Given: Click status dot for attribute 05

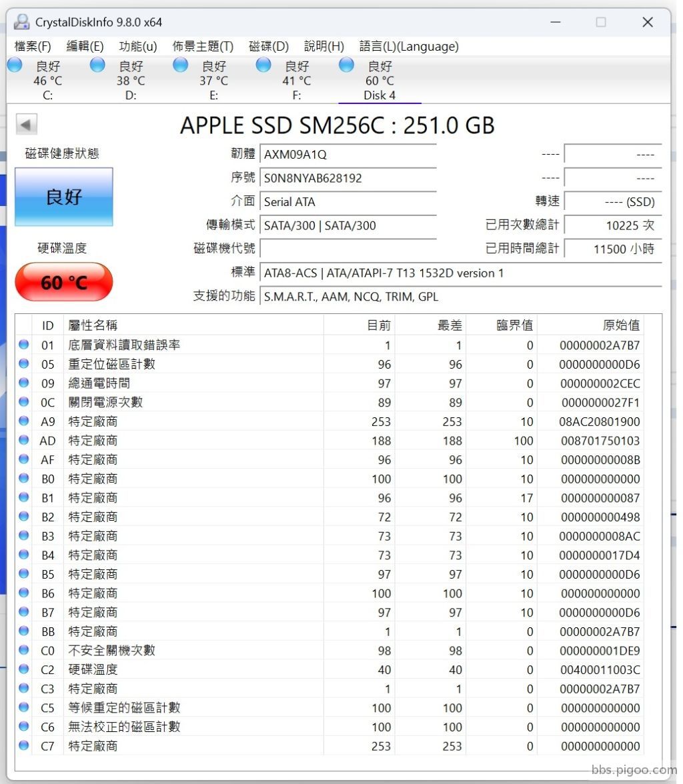Looking at the screenshot, I should point(23,363).
